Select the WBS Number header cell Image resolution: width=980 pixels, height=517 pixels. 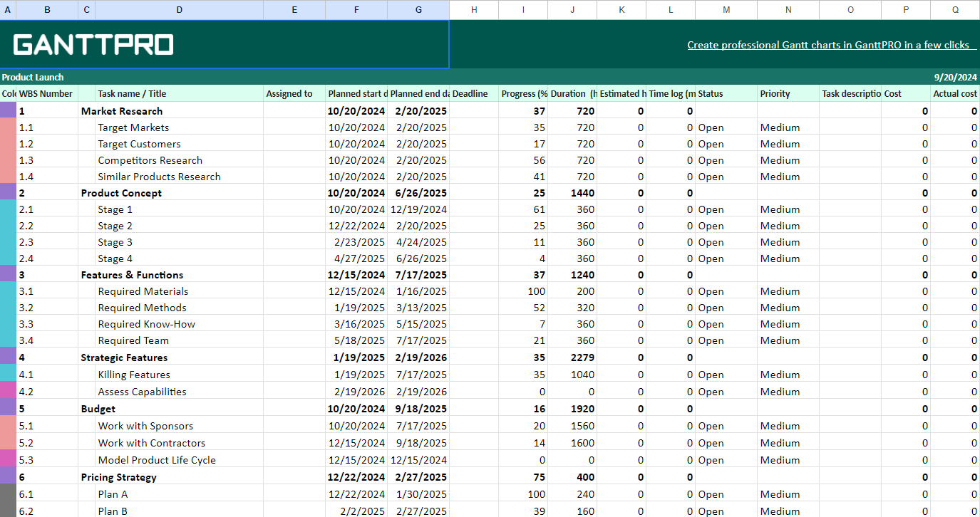[x=47, y=93]
